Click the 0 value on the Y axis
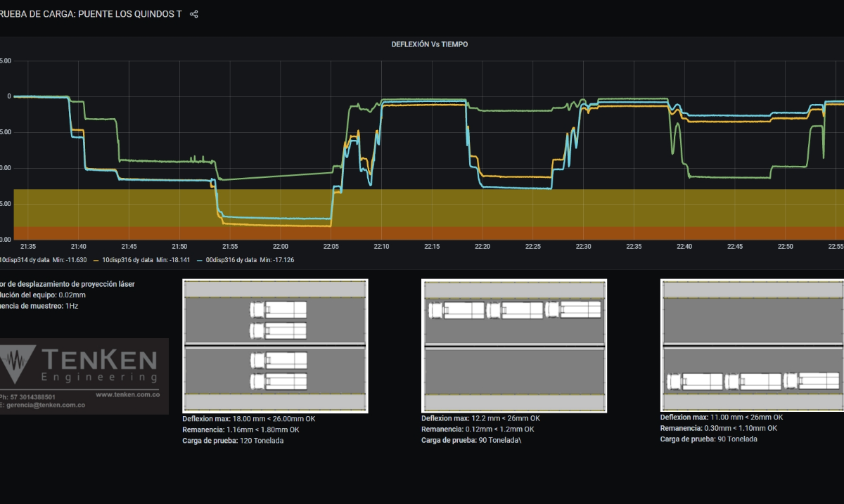Screen dimensions: 844x504 pyautogui.click(x=9, y=96)
